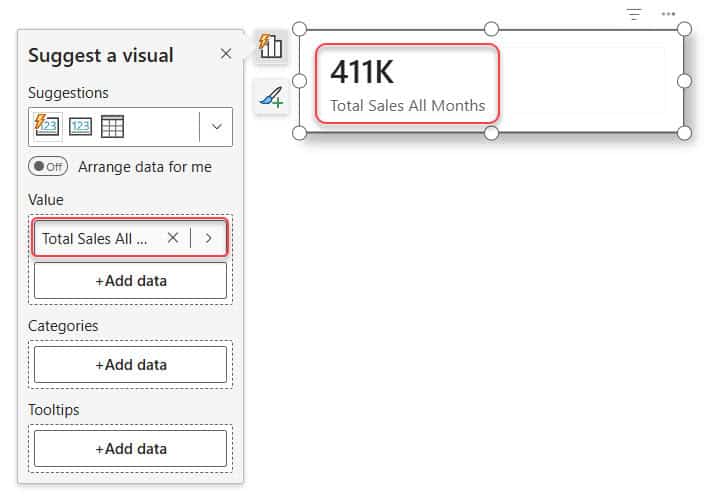710x496 pixels.
Task: Expand the Suggestions dropdown arrow
Action: point(216,126)
